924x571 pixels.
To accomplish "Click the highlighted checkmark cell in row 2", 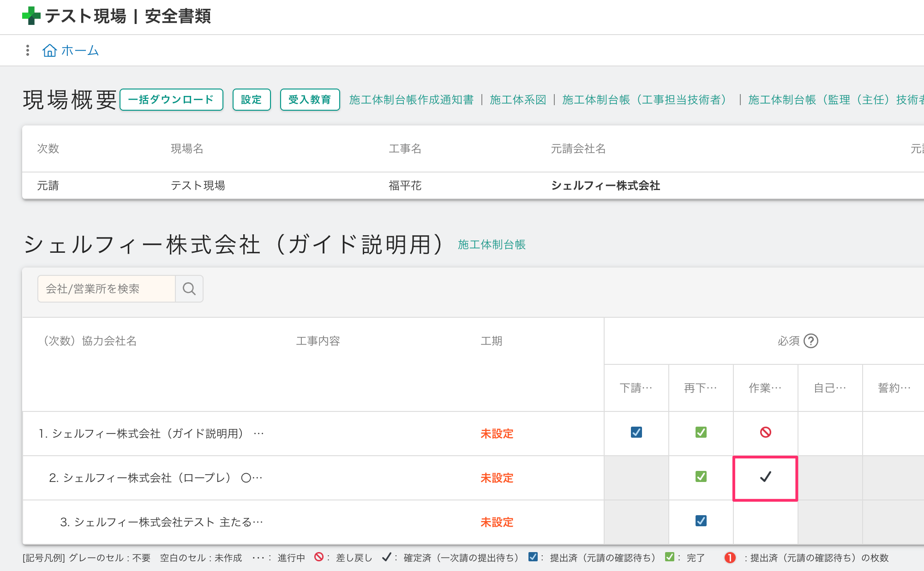I will pyautogui.click(x=765, y=477).
